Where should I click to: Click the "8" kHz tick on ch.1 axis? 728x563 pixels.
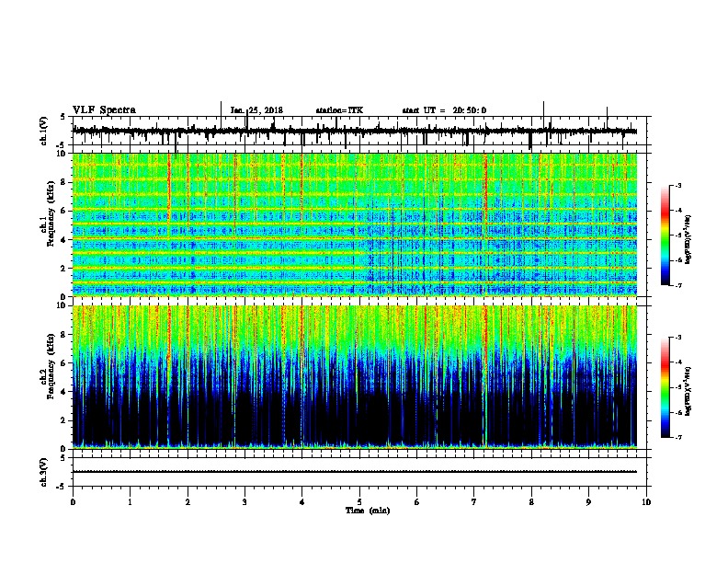(64, 182)
